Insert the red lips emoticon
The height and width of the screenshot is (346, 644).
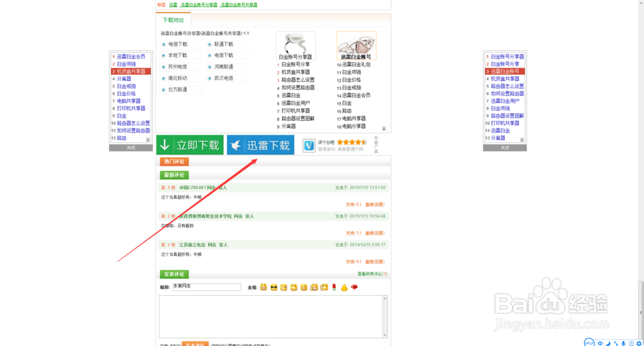pos(354,287)
